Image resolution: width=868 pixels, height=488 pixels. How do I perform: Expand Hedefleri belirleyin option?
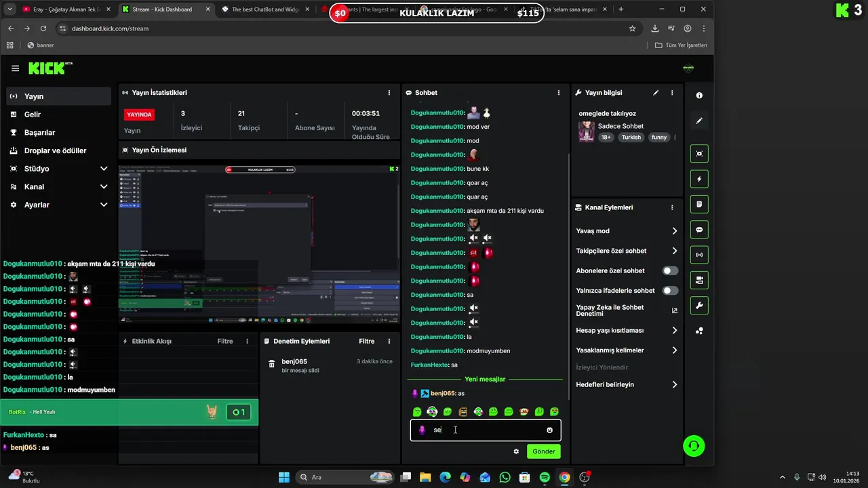674,384
